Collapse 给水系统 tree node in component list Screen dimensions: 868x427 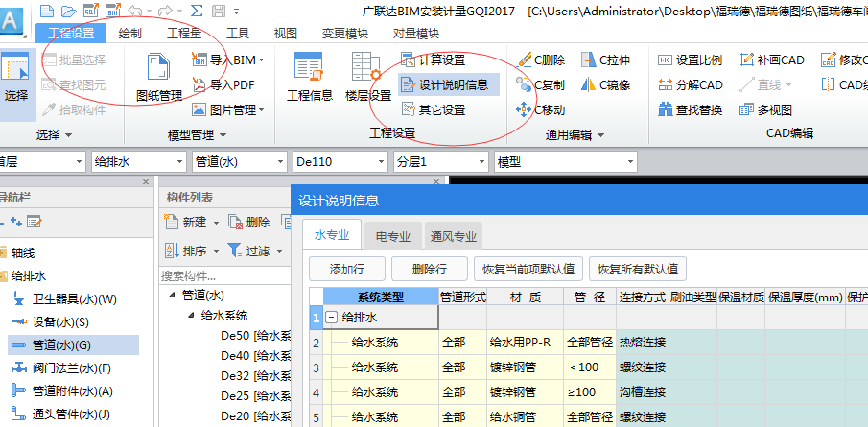pos(191,316)
